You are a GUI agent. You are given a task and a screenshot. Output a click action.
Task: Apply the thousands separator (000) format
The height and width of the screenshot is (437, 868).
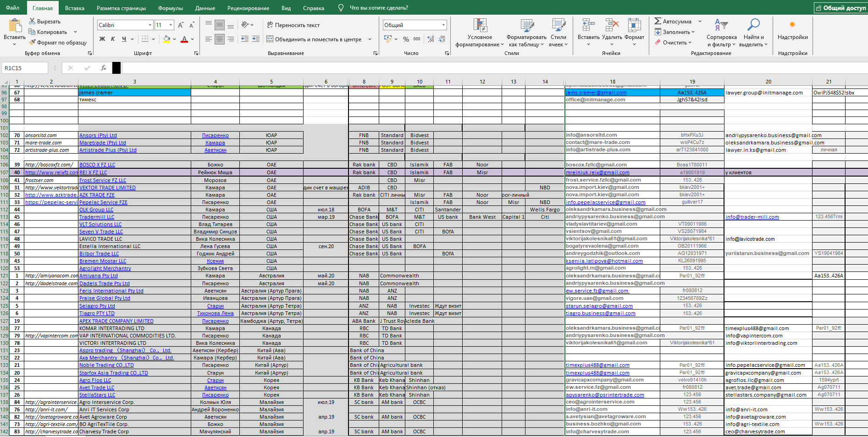(417, 39)
